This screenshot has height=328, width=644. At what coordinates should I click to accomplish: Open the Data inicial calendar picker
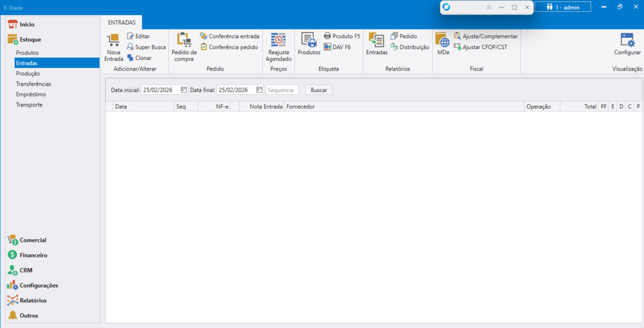(x=184, y=90)
